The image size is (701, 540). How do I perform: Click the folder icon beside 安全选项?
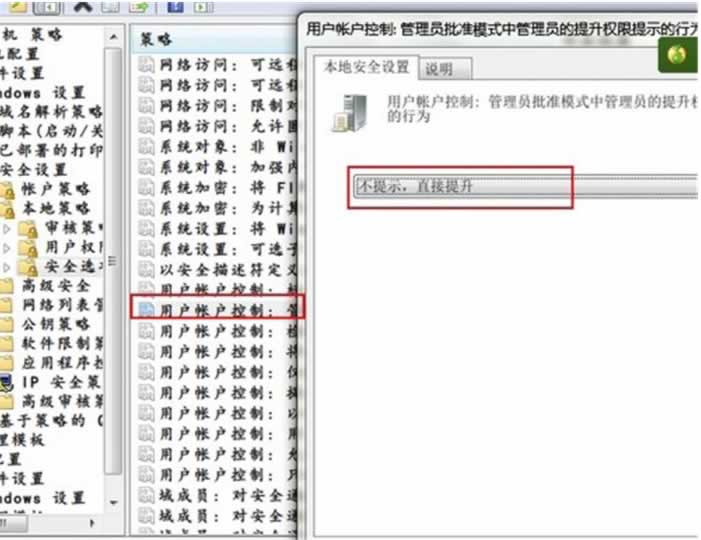(x=28, y=268)
